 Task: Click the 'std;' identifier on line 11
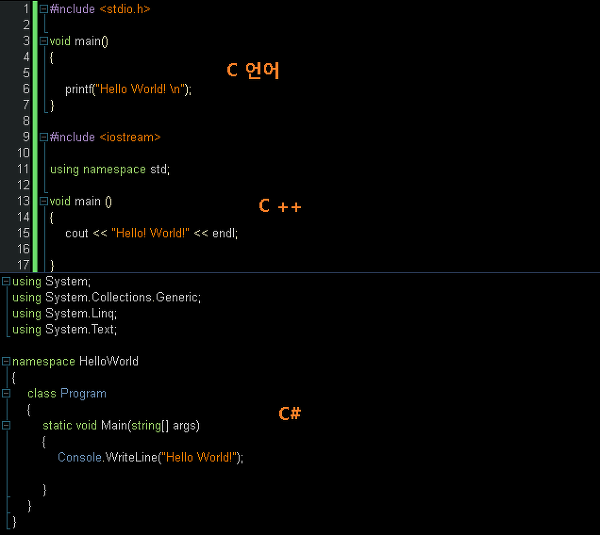tap(160, 169)
